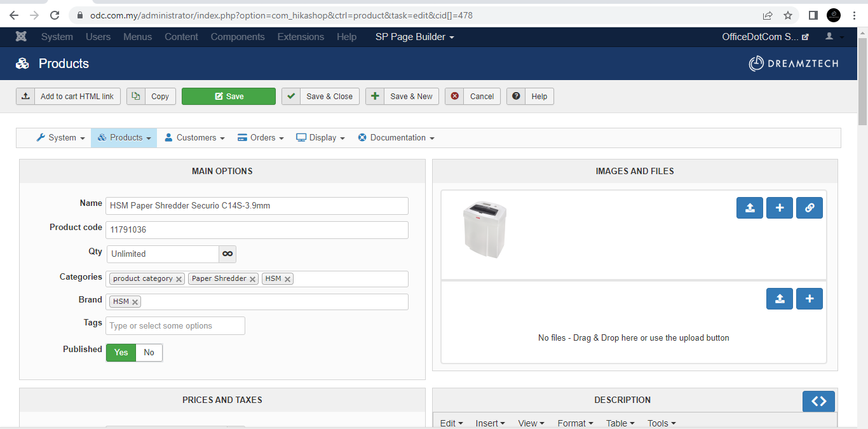Bookmark this page with the star icon
The width and height of the screenshot is (868, 429).
tap(788, 15)
